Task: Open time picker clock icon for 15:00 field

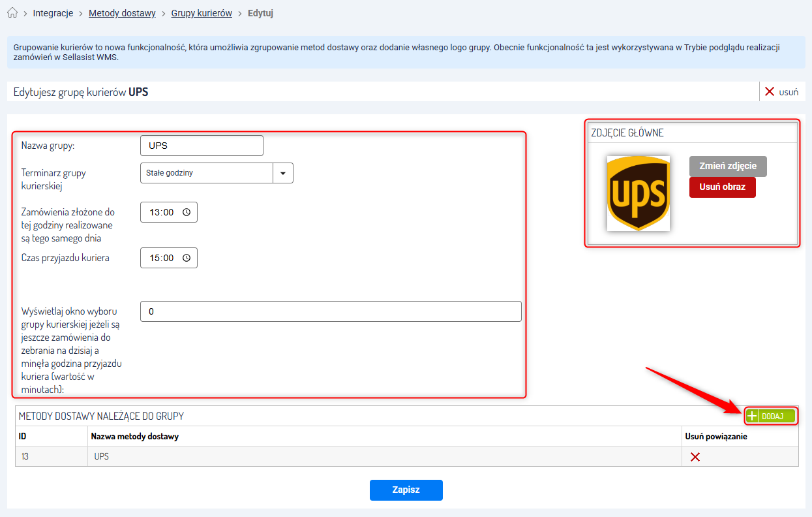Action: (x=187, y=258)
